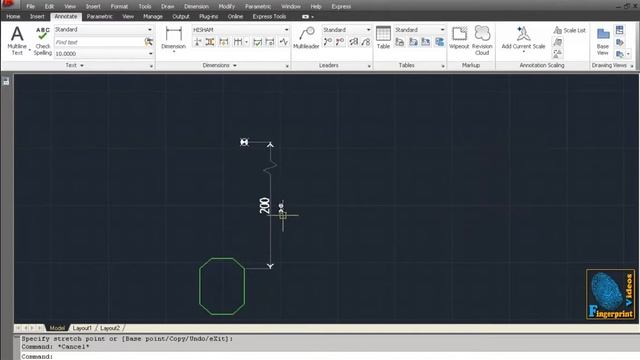Click the Quick Dimension icon
This screenshot has height=360, width=640.
[x=224, y=42]
